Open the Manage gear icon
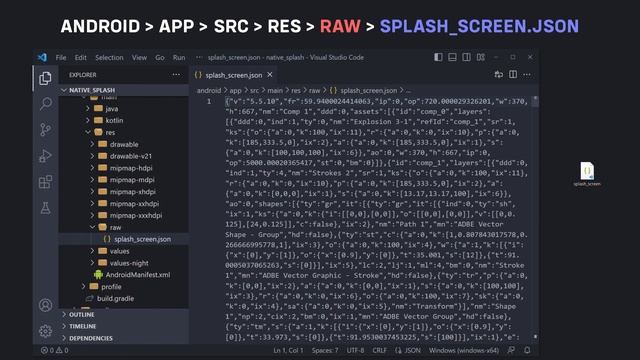The image size is (640, 360). pyautogui.click(x=45, y=331)
